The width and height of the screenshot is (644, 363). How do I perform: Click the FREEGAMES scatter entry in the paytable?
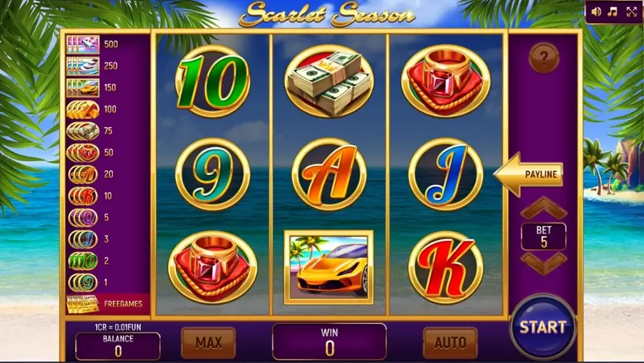click(x=107, y=304)
